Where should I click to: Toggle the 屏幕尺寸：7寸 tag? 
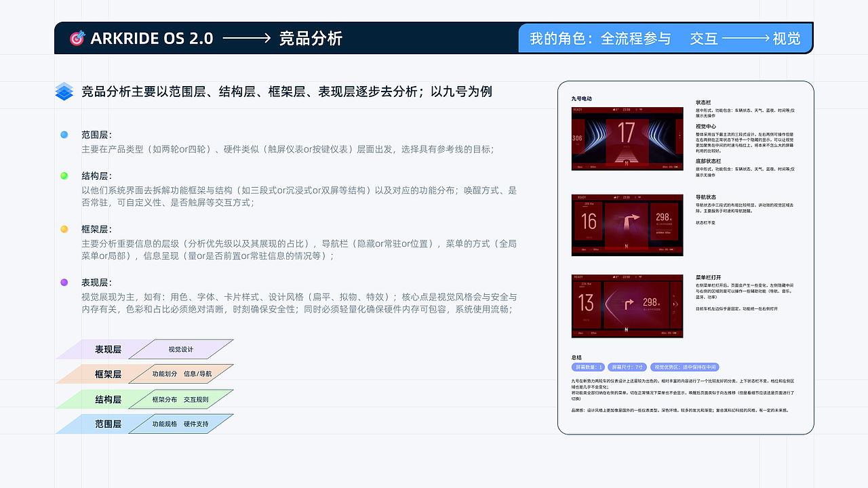coord(628,367)
